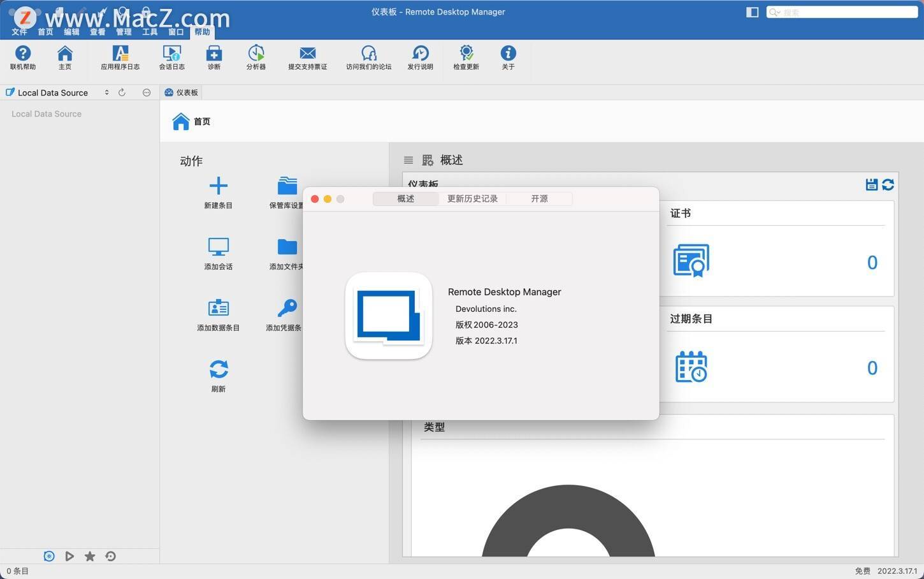
Task: Click the 证书 count value 0
Action: 872,263
